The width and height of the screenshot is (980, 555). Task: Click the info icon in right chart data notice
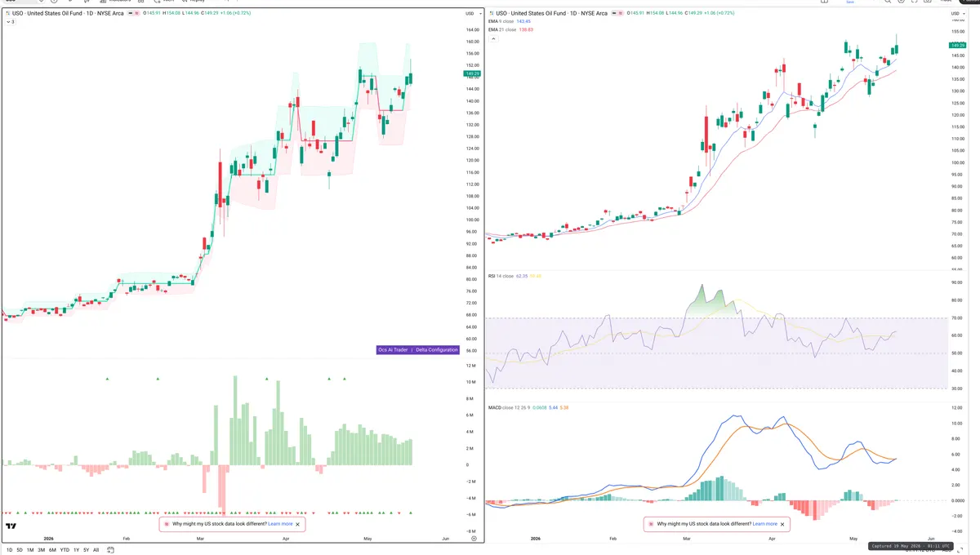pyautogui.click(x=652, y=524)
